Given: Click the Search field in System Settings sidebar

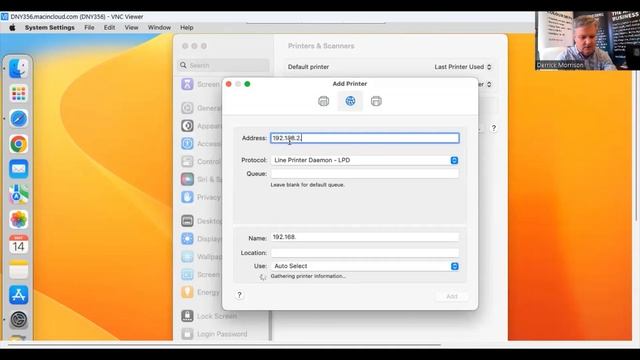Looking at the screenshot, I should (x=224, y=65).
